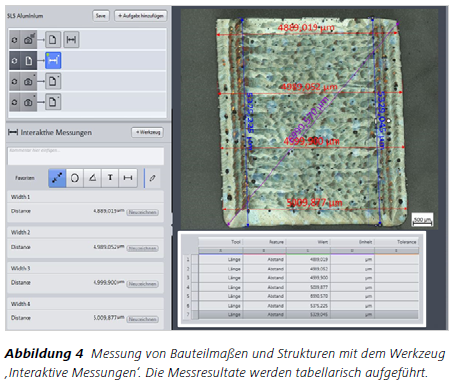Click Neuzeichnen button for Width 2
Image resolution: width=454 pixels, height=388 pixels.
[x=143, y=248]
